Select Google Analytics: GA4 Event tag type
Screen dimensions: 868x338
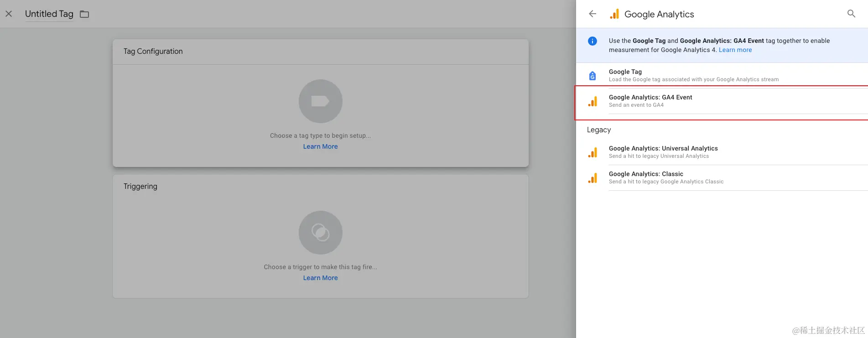click(722, 101)
